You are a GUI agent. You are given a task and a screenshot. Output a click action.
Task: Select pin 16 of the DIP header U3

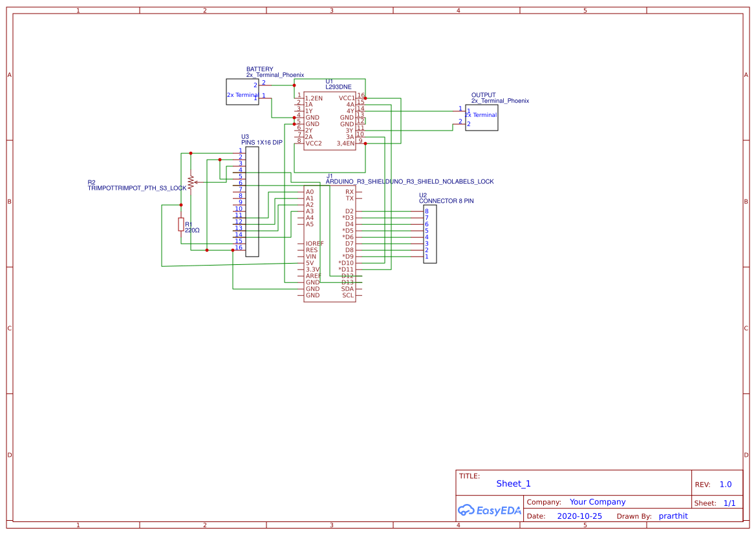(x=240, y=248)
